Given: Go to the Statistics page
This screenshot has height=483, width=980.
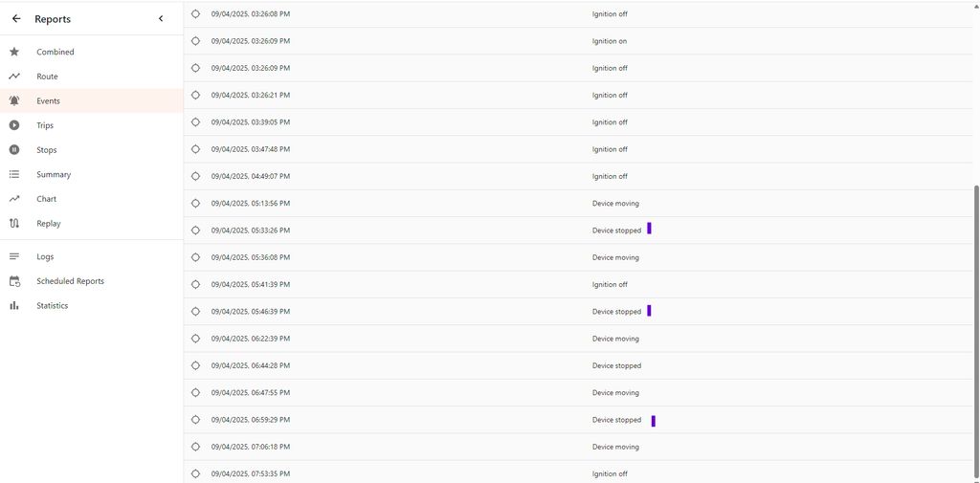Looking at the screenshot, I should (52, 306).
